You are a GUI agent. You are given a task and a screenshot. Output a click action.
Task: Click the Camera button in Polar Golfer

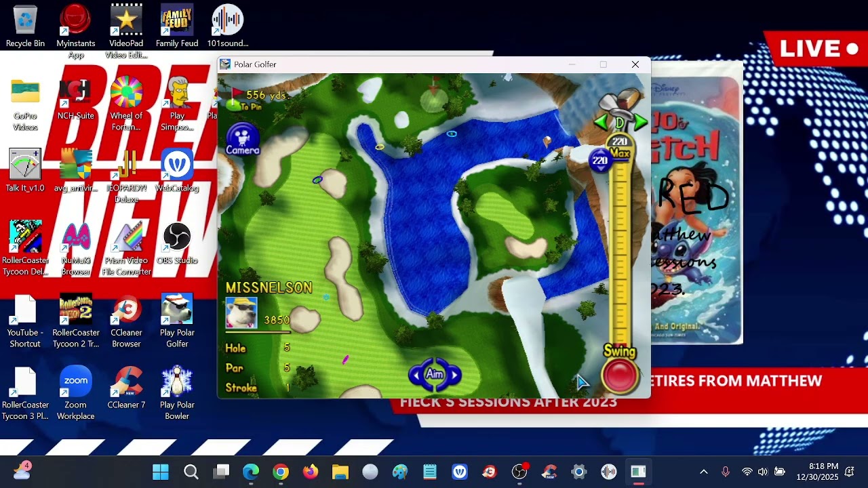tap(242, 140)
